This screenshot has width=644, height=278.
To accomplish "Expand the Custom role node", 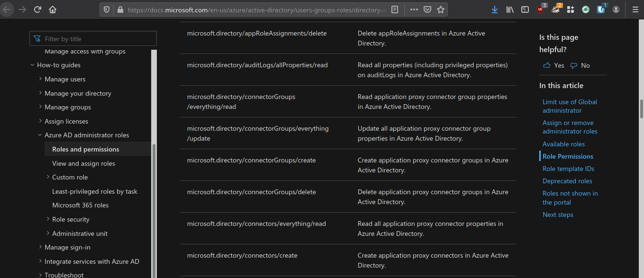I will click(48, 177).
